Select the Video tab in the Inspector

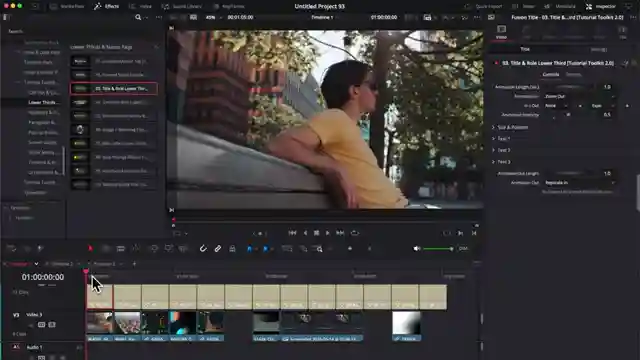pyautogui.click(x=501, y=32)
